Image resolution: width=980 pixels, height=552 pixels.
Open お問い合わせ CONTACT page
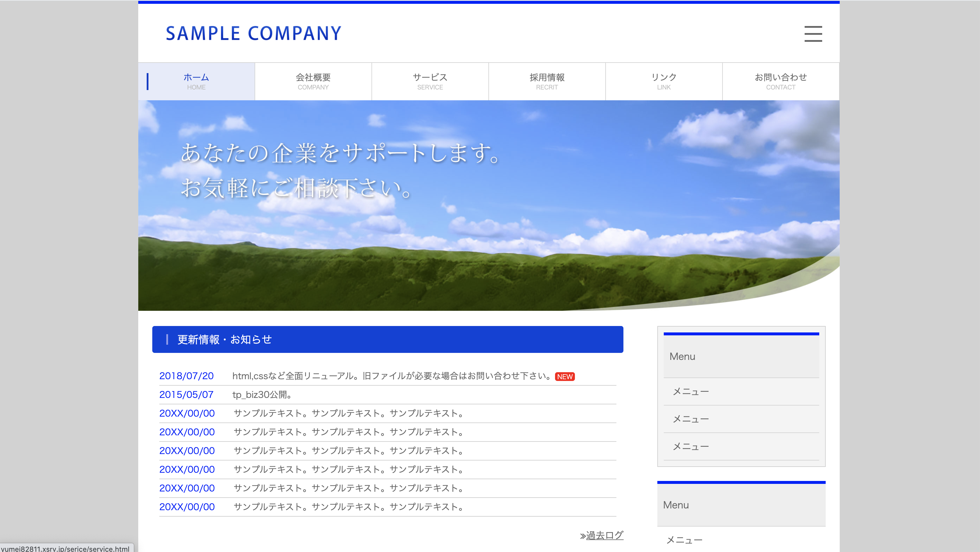[780, 82]
